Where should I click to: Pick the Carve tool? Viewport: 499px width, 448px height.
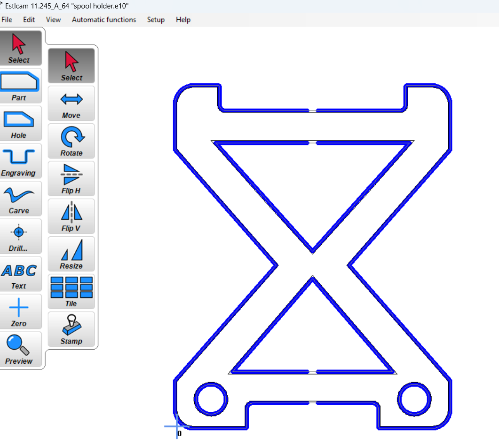tap(19, 199)
